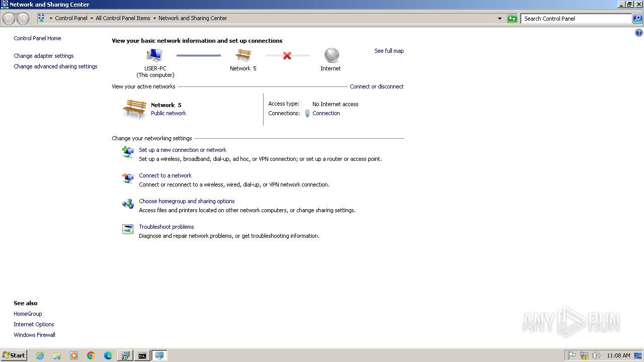644x362 pixels.
Task: Click the set up new connection icon
Action: (x=128, y=152)
